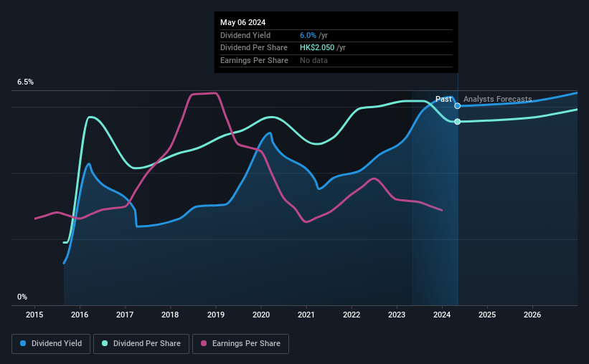This screenshot has width=589, height=364.
Task: Click the 2021 x-axis label
Action: [306, 315]
